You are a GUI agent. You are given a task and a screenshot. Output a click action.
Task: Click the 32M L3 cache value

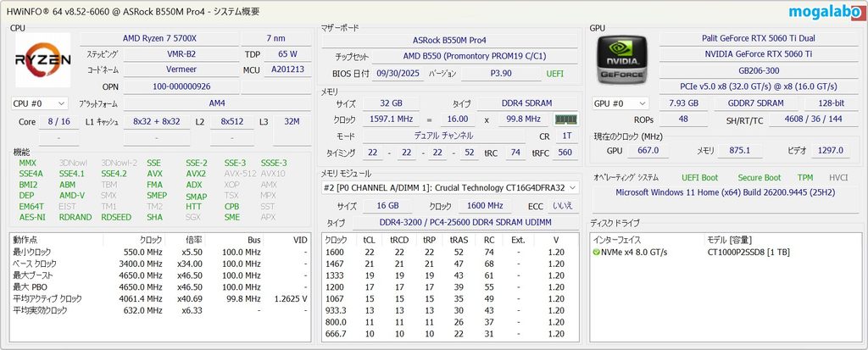[292, 122]
